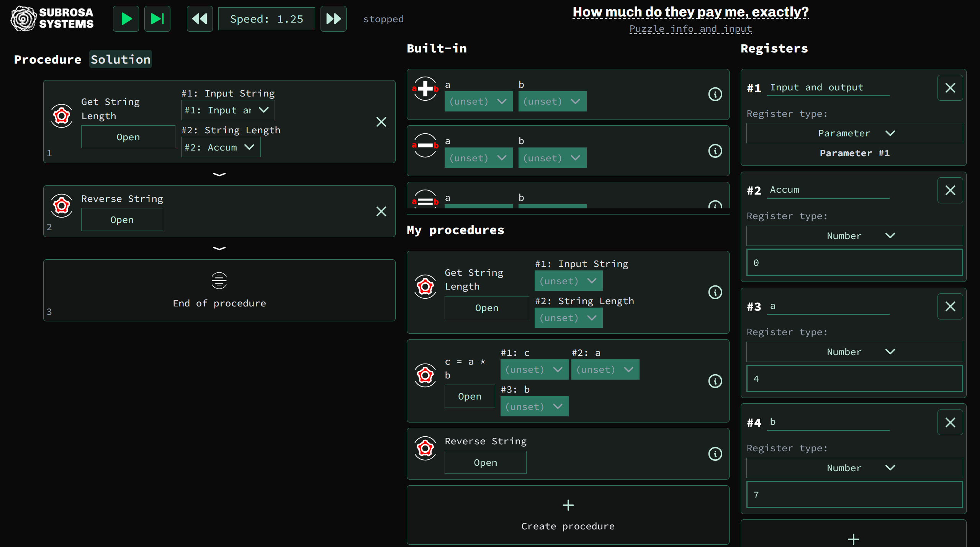This screenshot has width=980, height=547.
Task: Remove Reverse String step from procedure
Action: [x=381, y=211]
